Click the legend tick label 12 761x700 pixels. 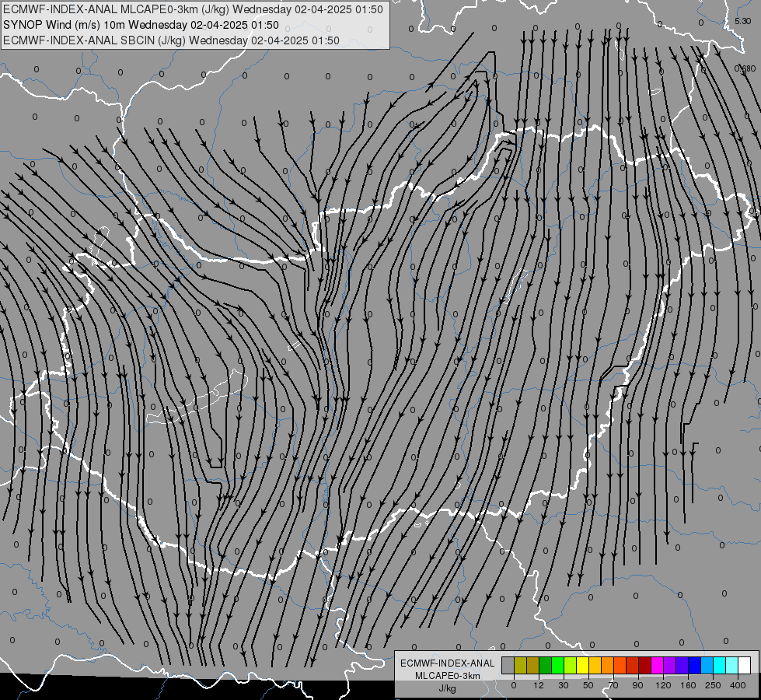pyautogui.click(x=539, y=685)
